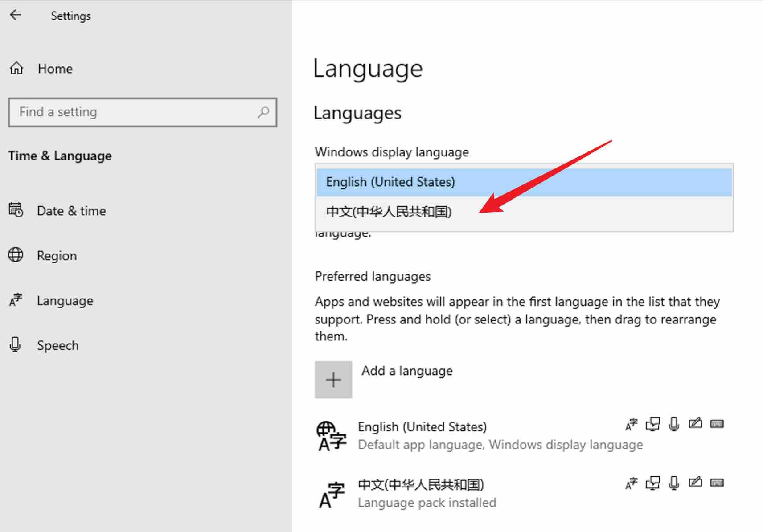Click keyboard icon in 中文 row
The height and width of the screenshot is (532, 763).
pos(717,483)
